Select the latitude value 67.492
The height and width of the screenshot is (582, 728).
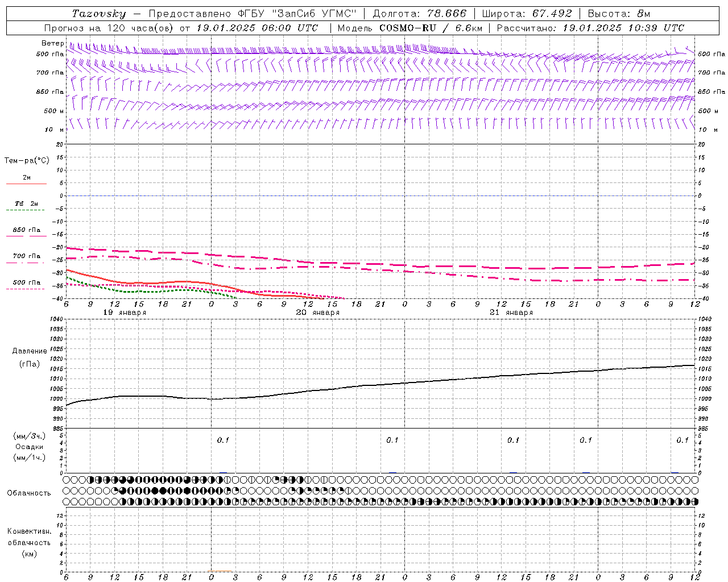(552, 14)
